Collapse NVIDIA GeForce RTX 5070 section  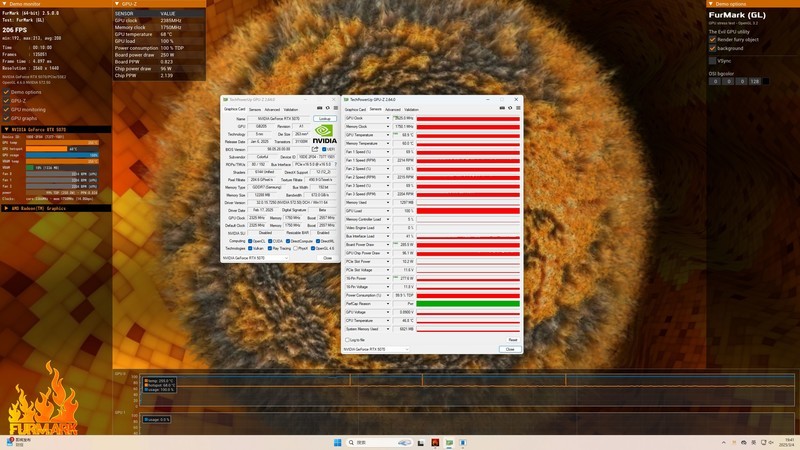pyautogui.click(x=6, y=130)
